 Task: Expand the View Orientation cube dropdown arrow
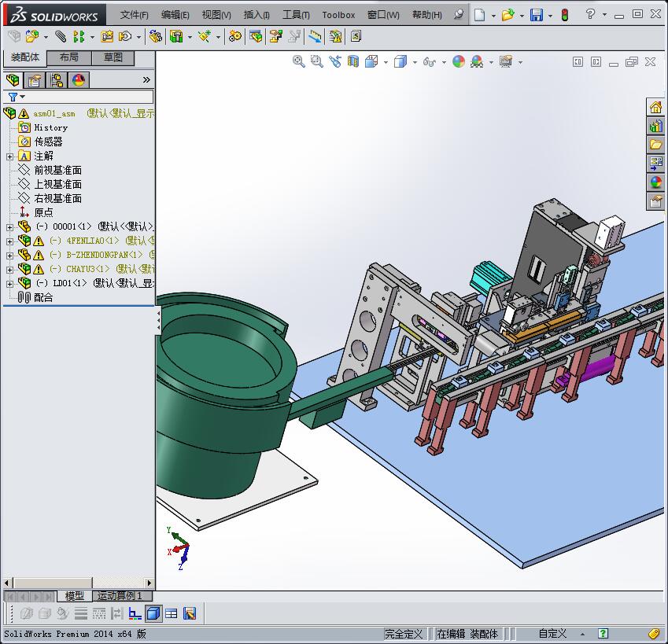[x=386, y=62]
